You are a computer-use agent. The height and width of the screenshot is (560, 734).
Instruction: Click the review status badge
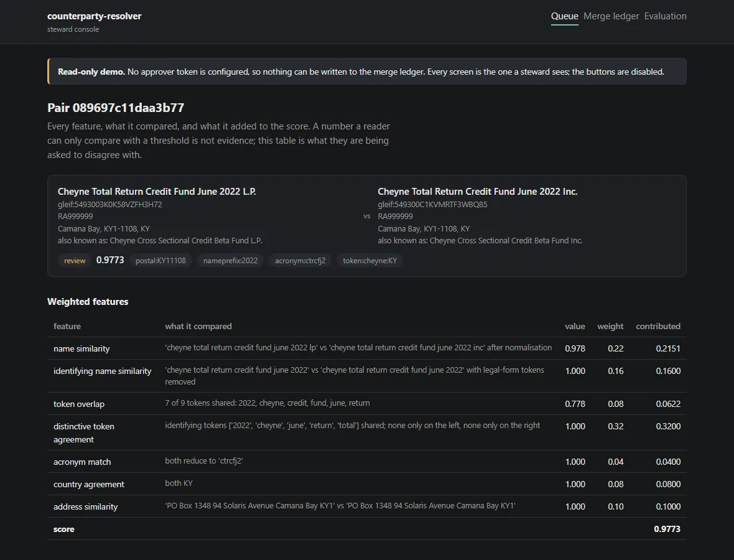(x=75, y=260)
